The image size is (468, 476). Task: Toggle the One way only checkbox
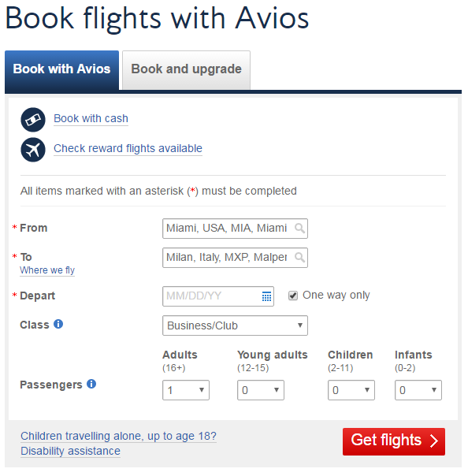click(x=293, y=296)
